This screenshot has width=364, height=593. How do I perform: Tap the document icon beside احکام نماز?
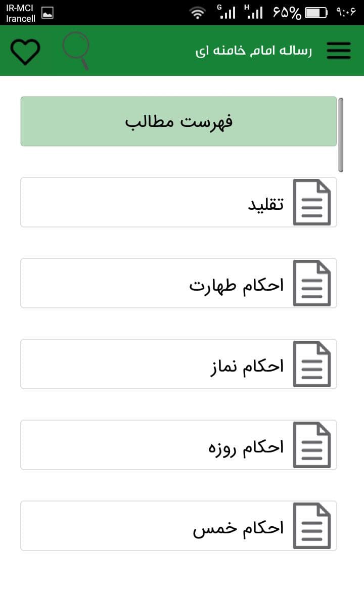(312, 364)
